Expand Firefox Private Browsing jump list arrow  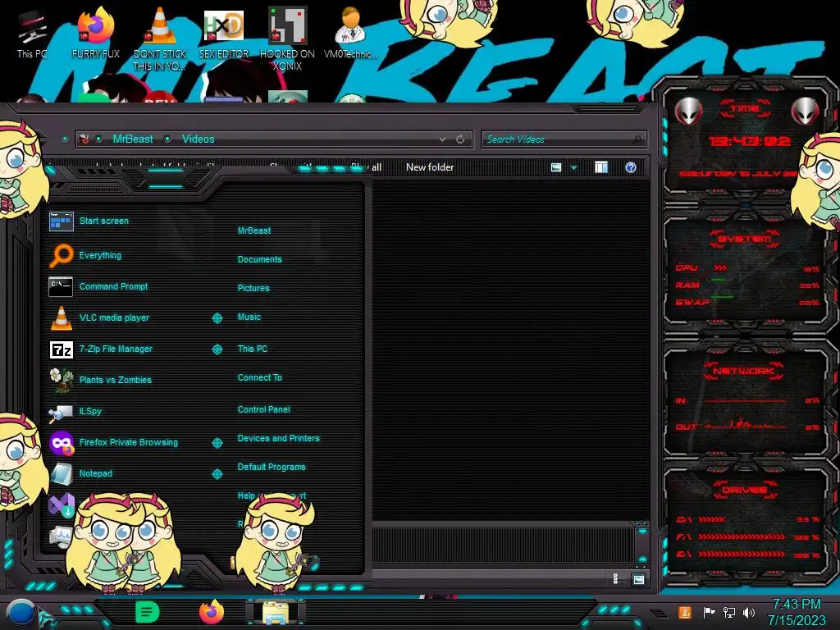(217, 443)
